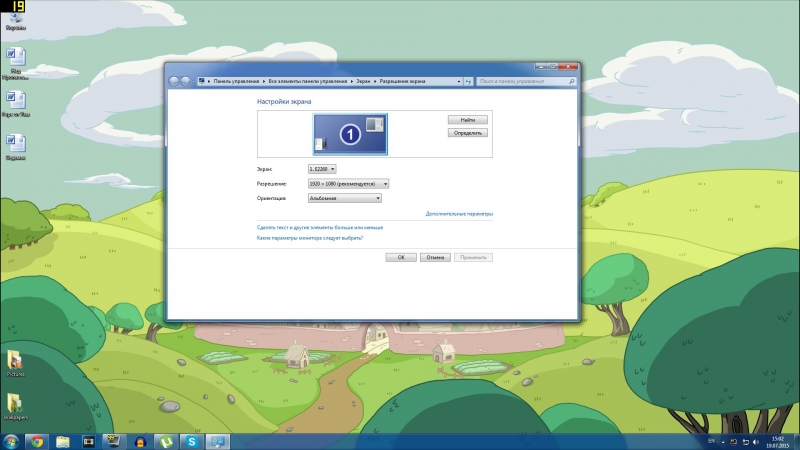Click the Forward navigation arrow button
The height and width of the screenshot is (450, 800).
coord(185,81)
